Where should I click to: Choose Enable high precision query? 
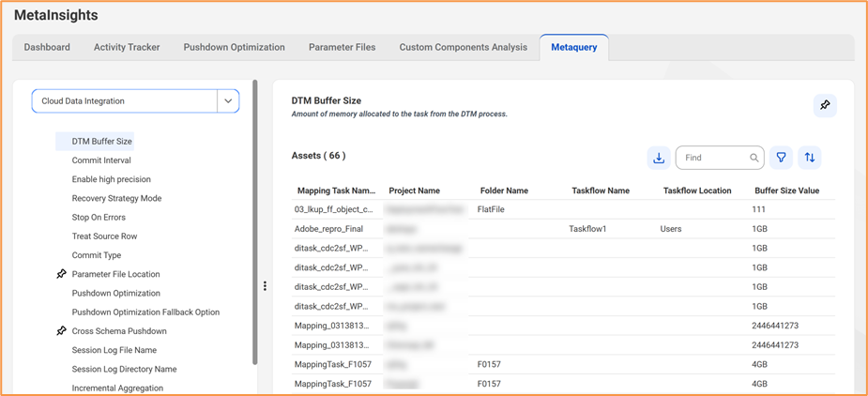(112, 179)
